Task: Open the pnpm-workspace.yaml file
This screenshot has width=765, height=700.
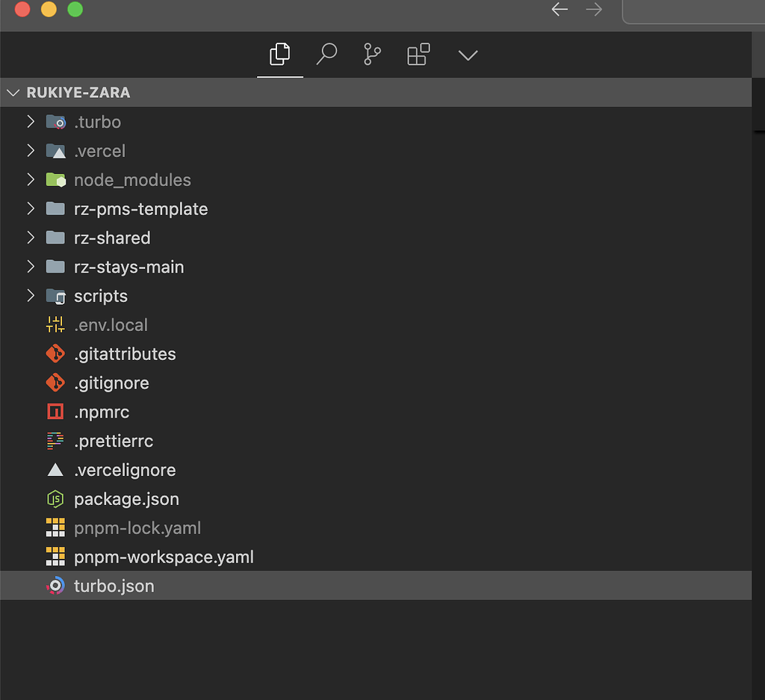Action: pyautogui.click(x=163, y=557)
